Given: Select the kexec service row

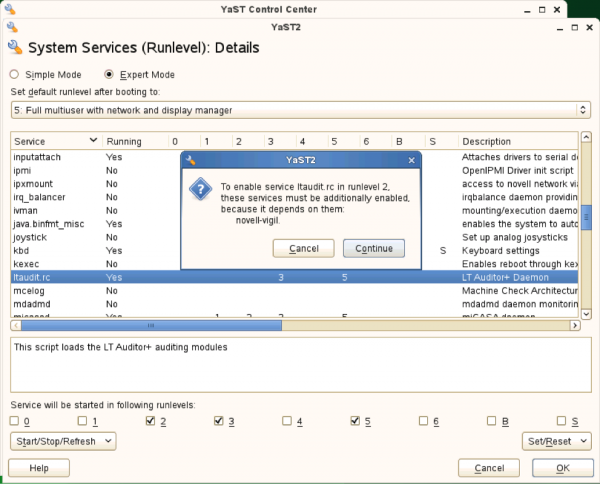Looking at the screenshot, I should pyautogui.click(x=294, y=264).
